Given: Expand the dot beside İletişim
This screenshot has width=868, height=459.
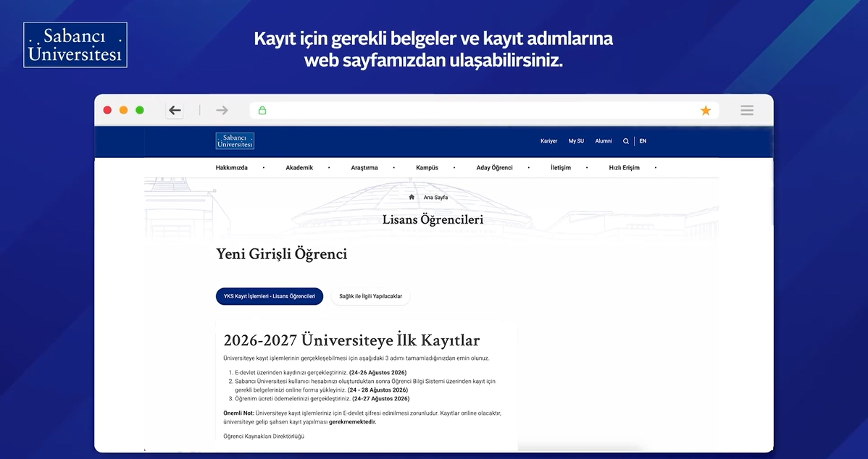Looking at the screenshot, I should click(x=587, y=167).
